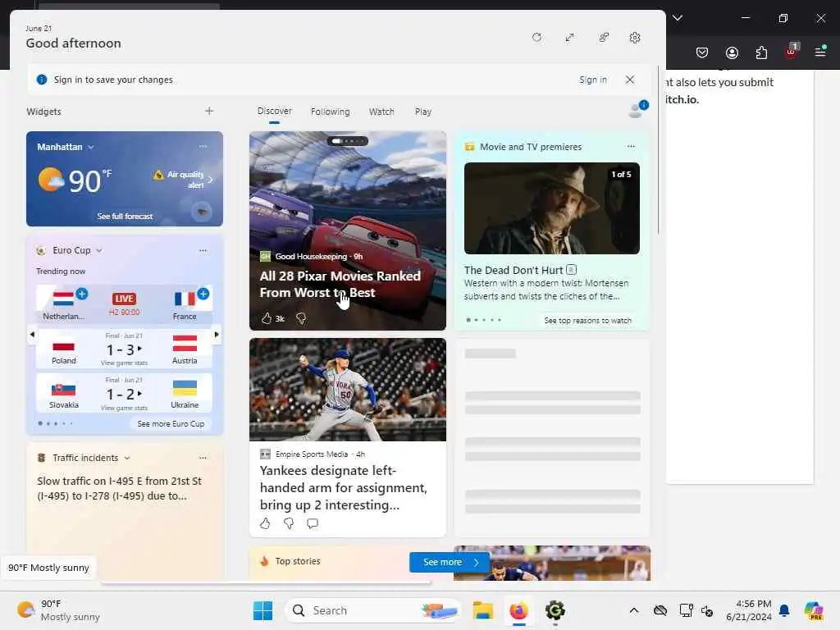Open File Explorer from taskbar

point(482,610)
